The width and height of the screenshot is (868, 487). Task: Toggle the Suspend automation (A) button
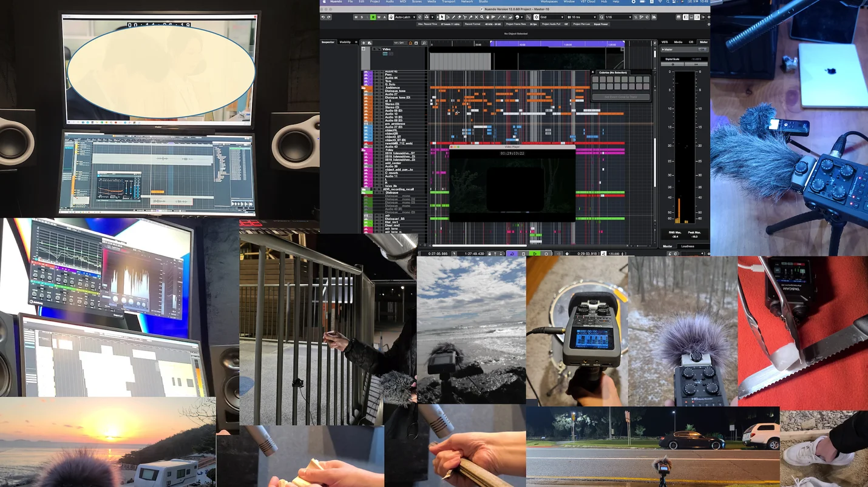click(x=385, y=17)
